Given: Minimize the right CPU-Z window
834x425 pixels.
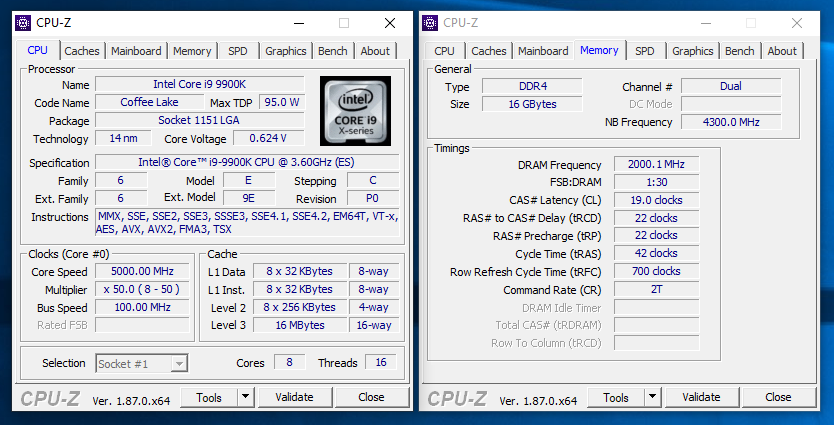Looking at the screenshot, I should click(706, 23).
